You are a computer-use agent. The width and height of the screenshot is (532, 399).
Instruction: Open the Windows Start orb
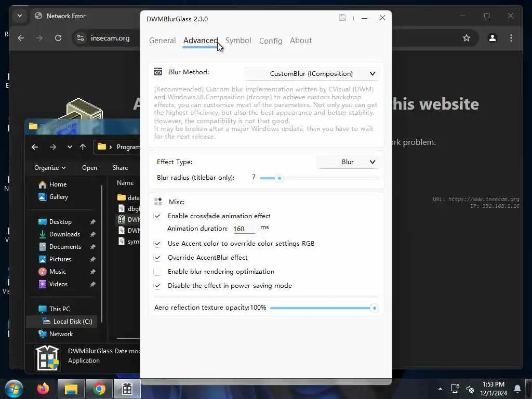14,389
